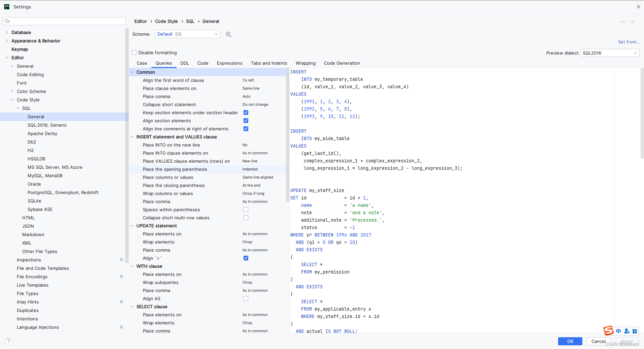Image resolution: width=644 pixels, height=349 pixels.
Task: Collapse the Editor tree node
Action: click(7, 58)
